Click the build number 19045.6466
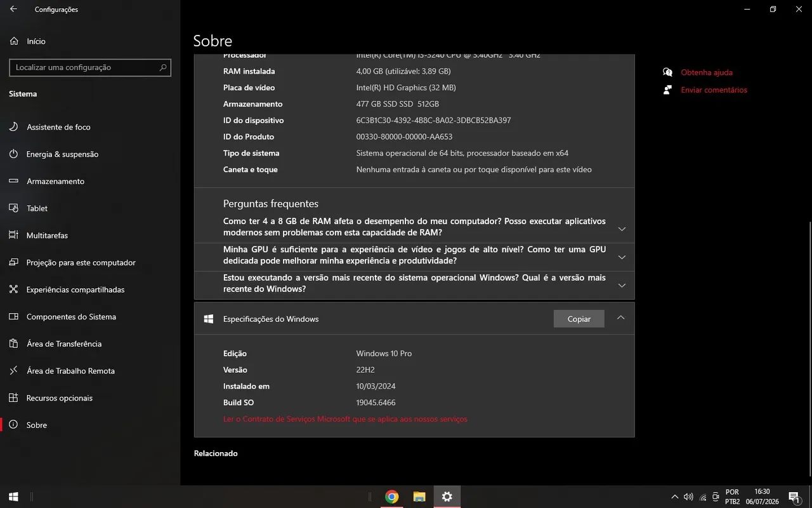This screenshot has width=812, height=508. click(x=376, y=403)
